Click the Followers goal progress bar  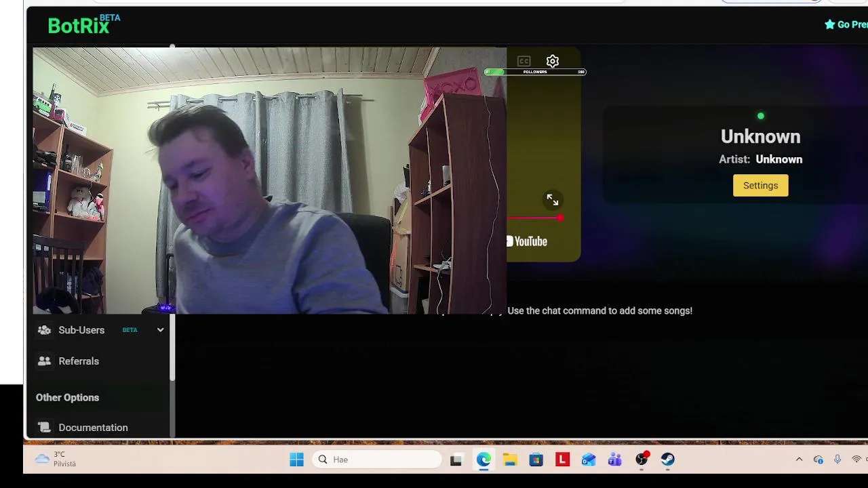(x=535, y=72)
